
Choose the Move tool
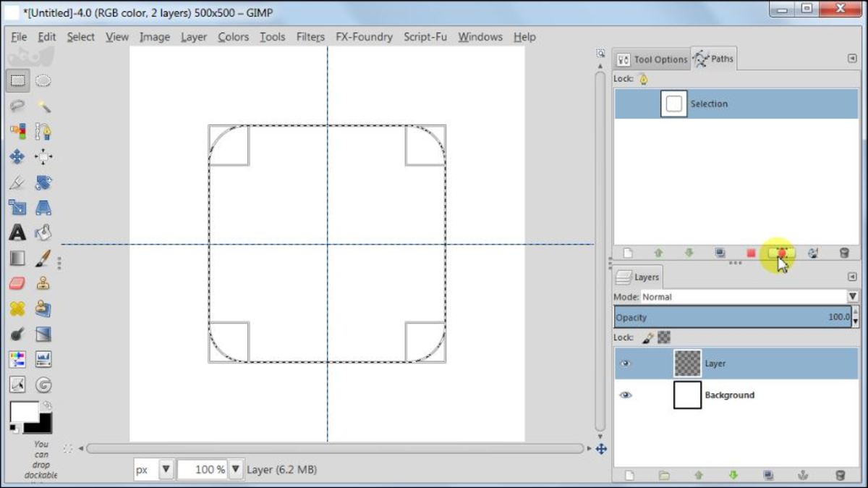point(17,157)
